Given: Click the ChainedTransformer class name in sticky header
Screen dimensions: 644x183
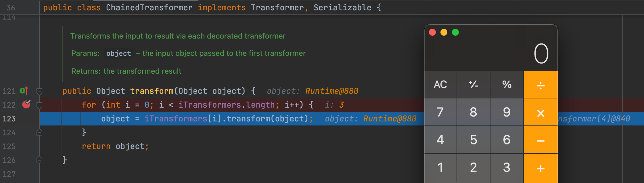Looking at the screenshot, I should [x=149, y=8].
